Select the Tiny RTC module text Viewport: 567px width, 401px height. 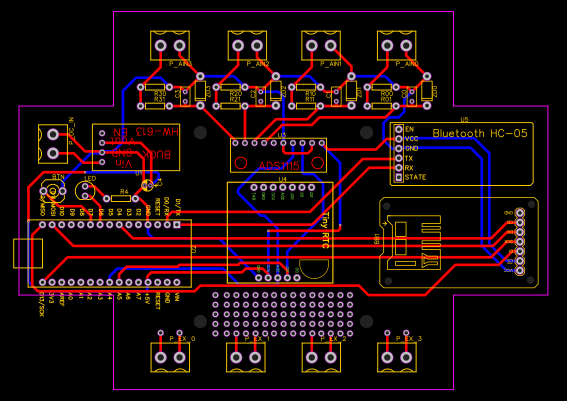325,230
